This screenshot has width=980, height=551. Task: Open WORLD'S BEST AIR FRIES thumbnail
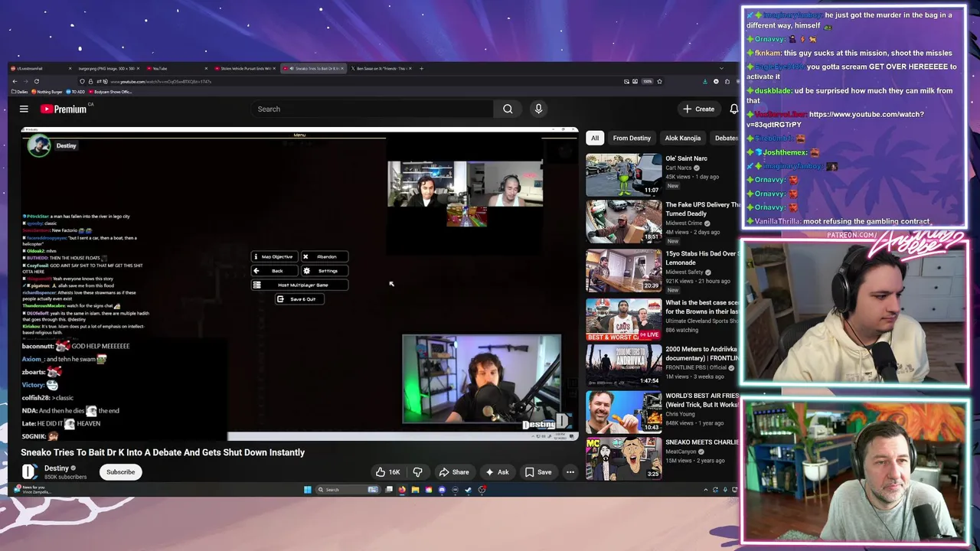(624, 412)
